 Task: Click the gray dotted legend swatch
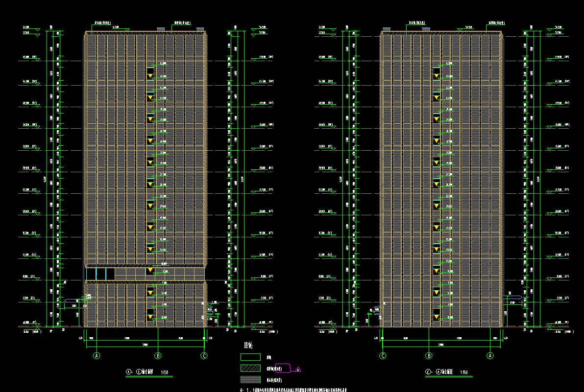click(250, 380)
